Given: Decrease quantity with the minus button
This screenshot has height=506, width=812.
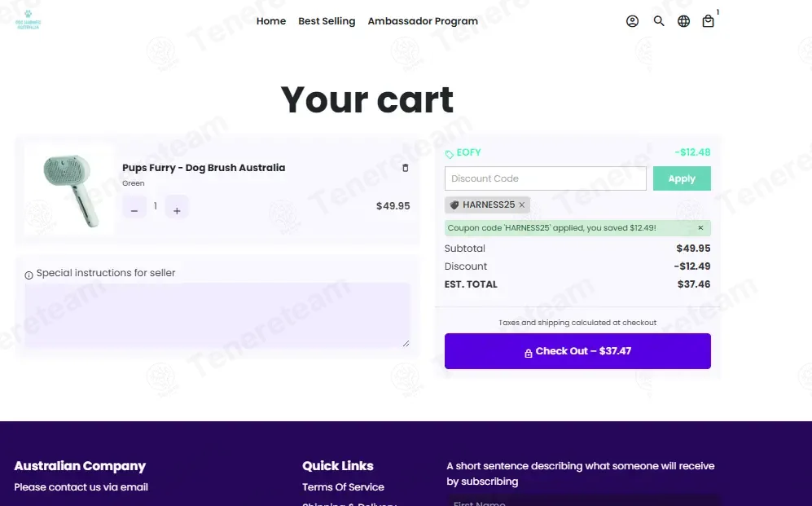Looking at the screenshot, I should pos(134,207).
